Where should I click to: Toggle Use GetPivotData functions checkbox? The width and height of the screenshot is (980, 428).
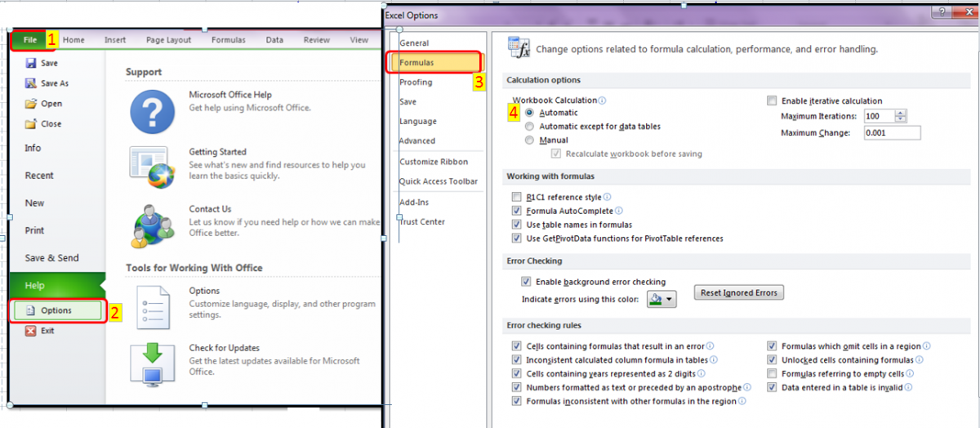click(x=516, y=239)
